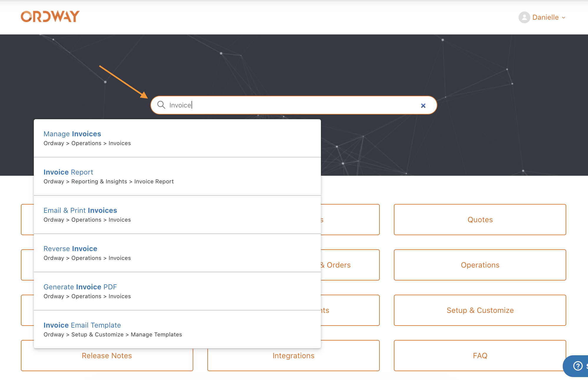
Task: Click 'Manage Templates' breadcrumb text
Action: point(156,335)
